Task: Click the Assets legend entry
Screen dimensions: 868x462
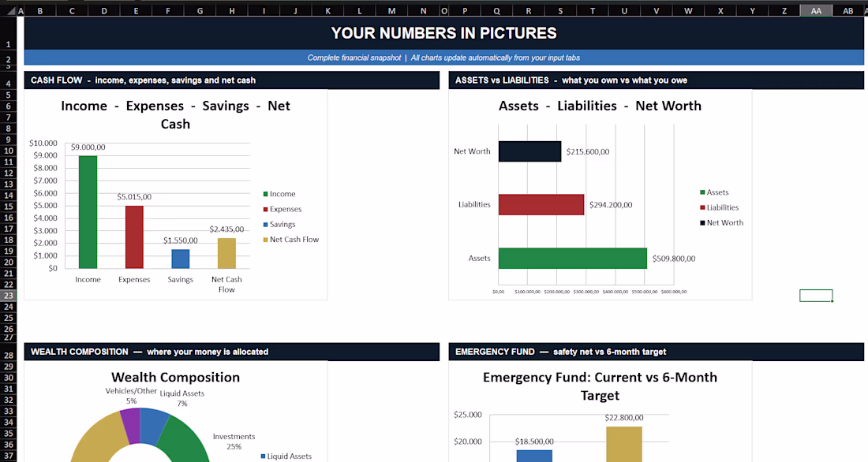Action: [714, 192]
